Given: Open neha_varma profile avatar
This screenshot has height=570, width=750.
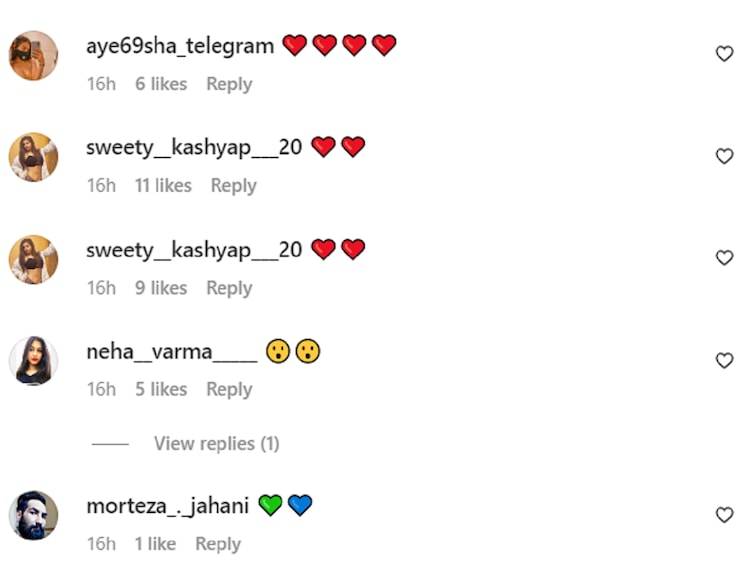Looking at the screenshot, I should coord(33,361).
